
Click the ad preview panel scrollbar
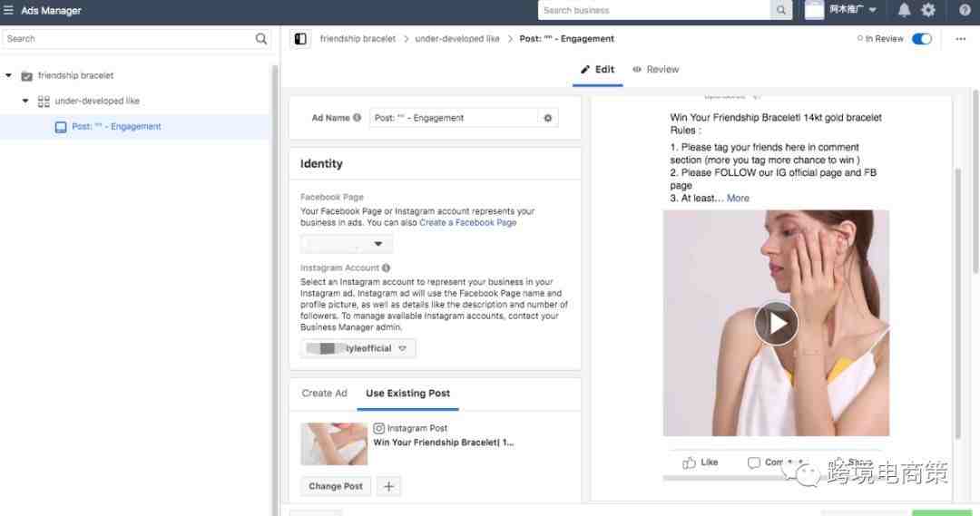[957, 303]
